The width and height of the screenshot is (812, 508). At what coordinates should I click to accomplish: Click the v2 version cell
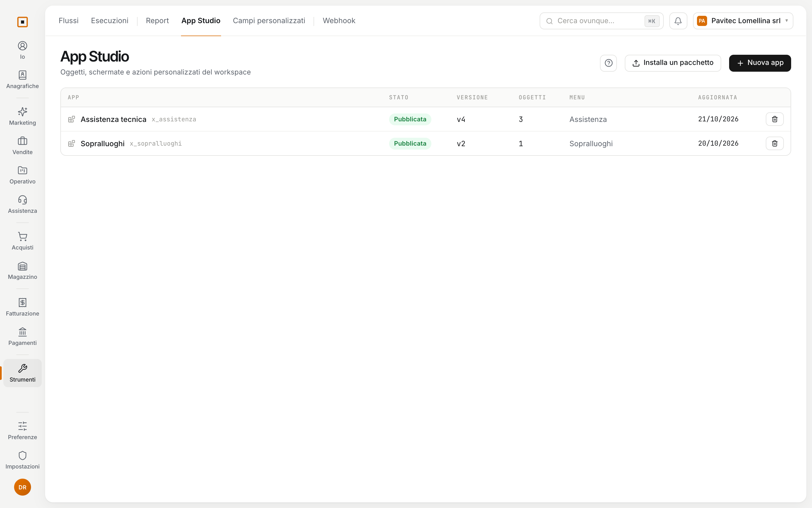461,143
